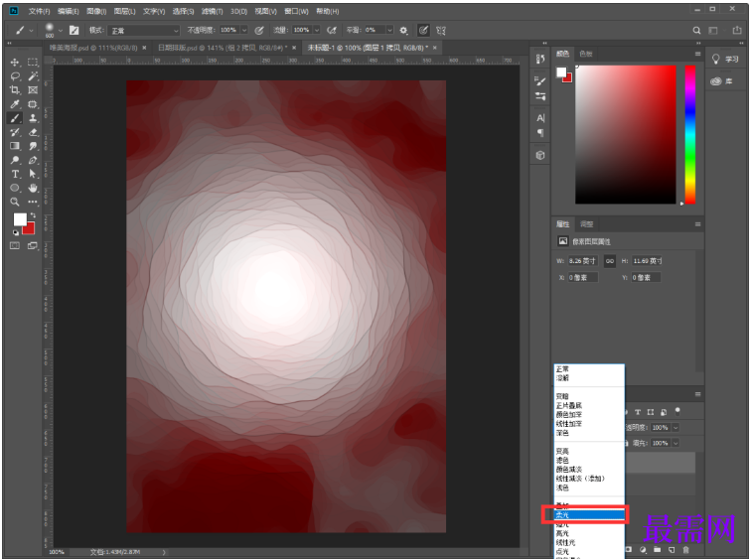Open the brush mode 正常 dropdown
The width and height of the screenshot is (754, 560).
[142, 30]
